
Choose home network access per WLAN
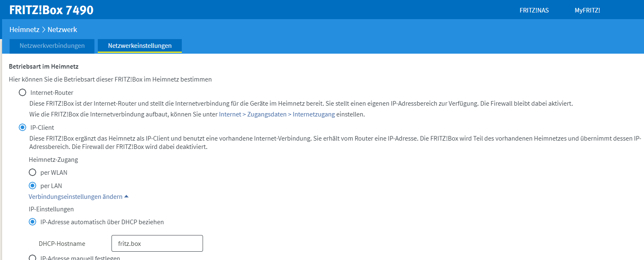(32, 172)
